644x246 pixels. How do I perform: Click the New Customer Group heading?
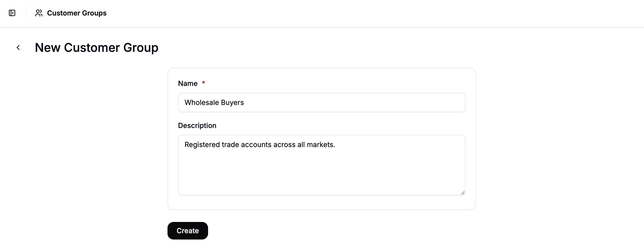tap(96, 47)
